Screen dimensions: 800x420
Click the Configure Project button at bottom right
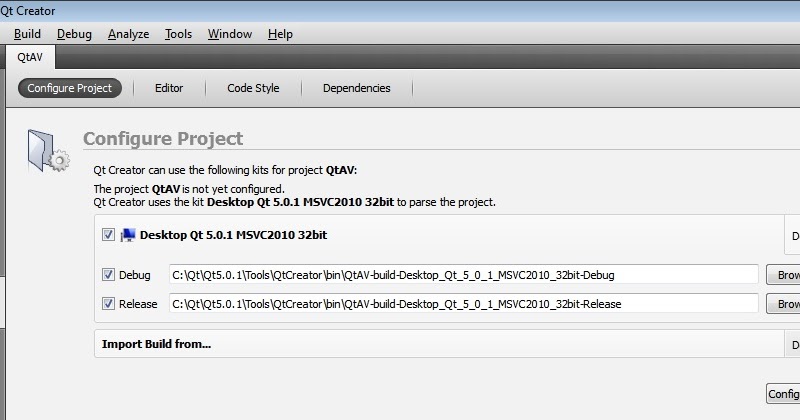783,393
